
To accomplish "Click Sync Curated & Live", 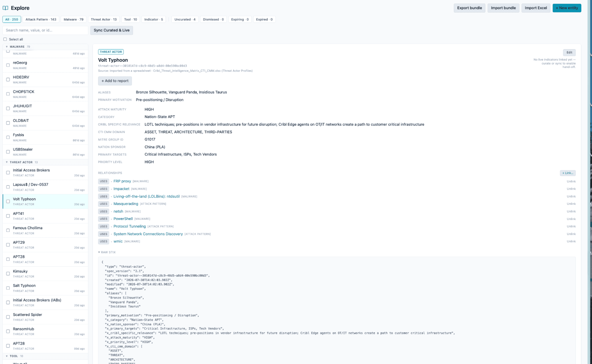I will [112, 30].
